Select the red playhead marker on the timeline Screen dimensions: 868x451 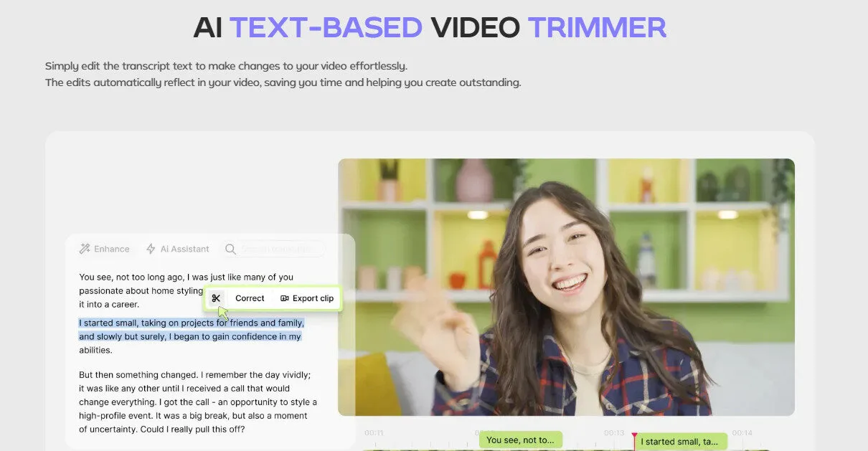pos(634,434)
